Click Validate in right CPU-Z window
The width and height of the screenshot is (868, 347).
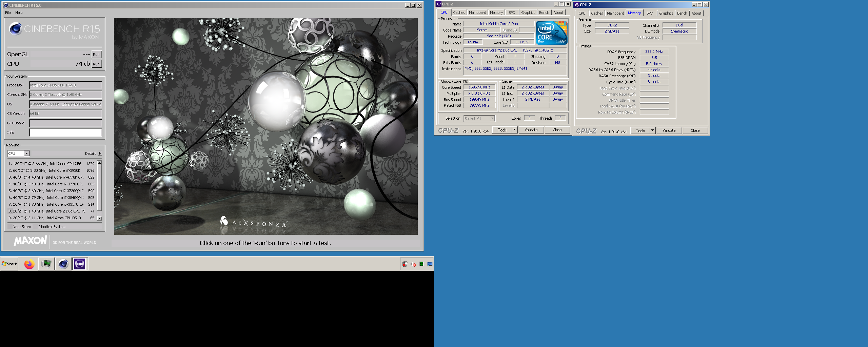point(669,131)
